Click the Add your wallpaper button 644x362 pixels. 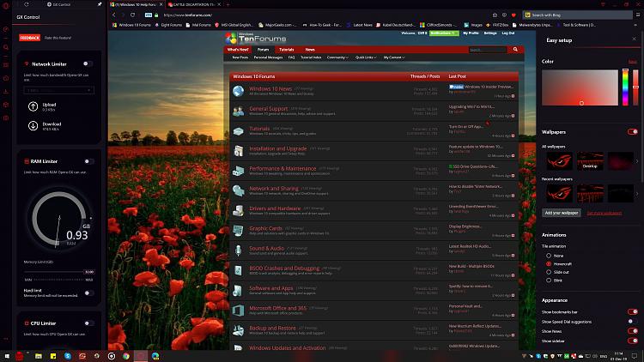coord(562,213)
